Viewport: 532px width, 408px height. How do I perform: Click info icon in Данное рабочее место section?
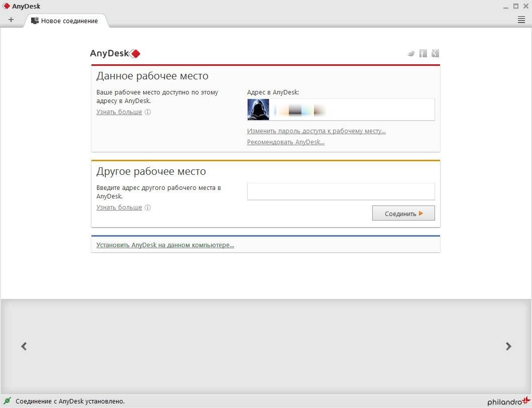click(148, 112)
